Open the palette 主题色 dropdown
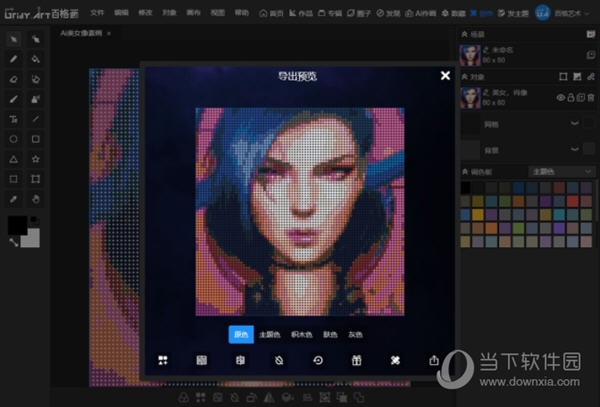Viewport: 600px width, 407px height. [561, 172]
